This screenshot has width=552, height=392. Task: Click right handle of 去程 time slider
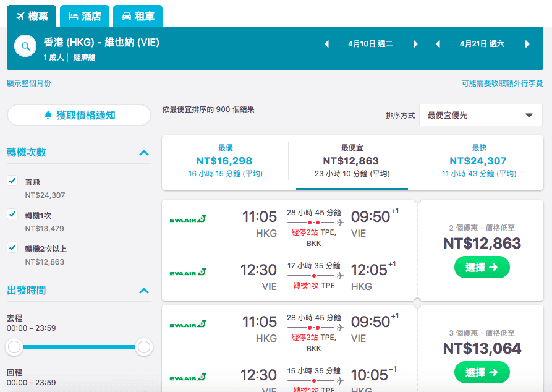(144, 347)
